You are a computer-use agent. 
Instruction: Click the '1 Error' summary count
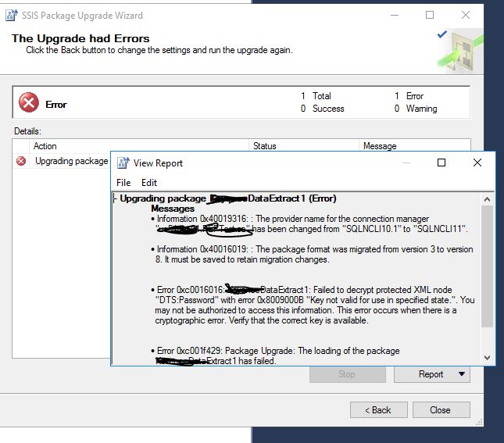point(409,96)
